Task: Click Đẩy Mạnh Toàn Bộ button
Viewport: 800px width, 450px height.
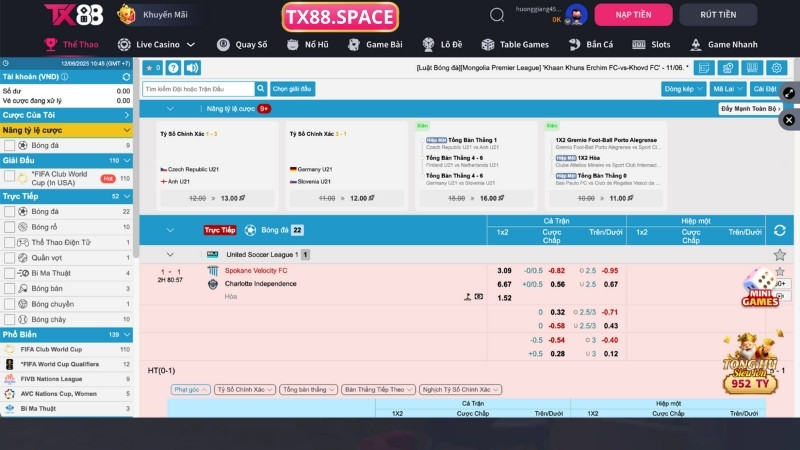Action: (x=750, y=109)
